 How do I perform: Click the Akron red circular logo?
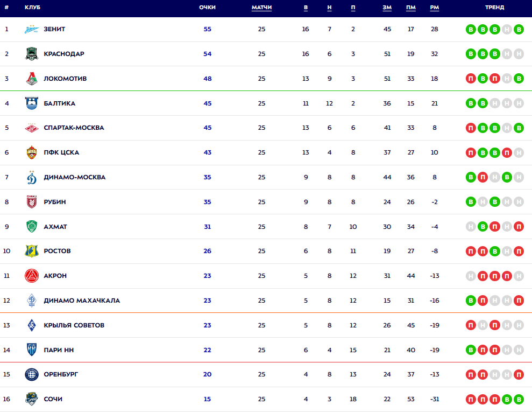tap(32, 276)
